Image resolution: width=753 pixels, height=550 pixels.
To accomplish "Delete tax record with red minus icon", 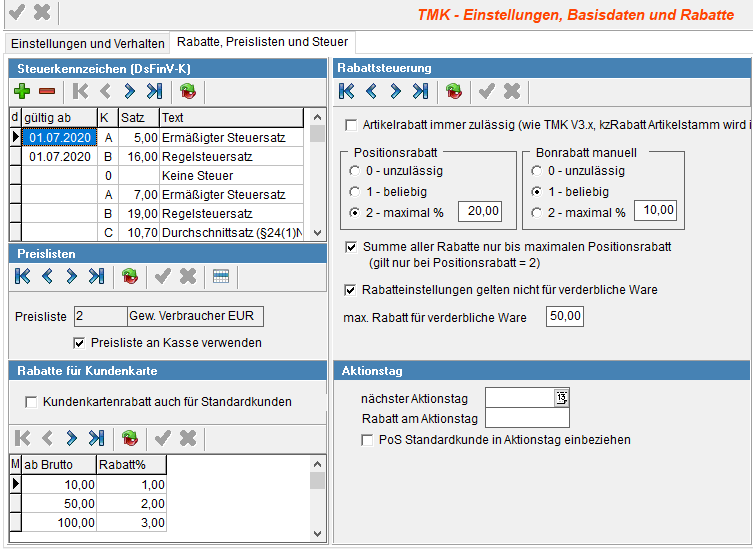I will coord(46,92).
